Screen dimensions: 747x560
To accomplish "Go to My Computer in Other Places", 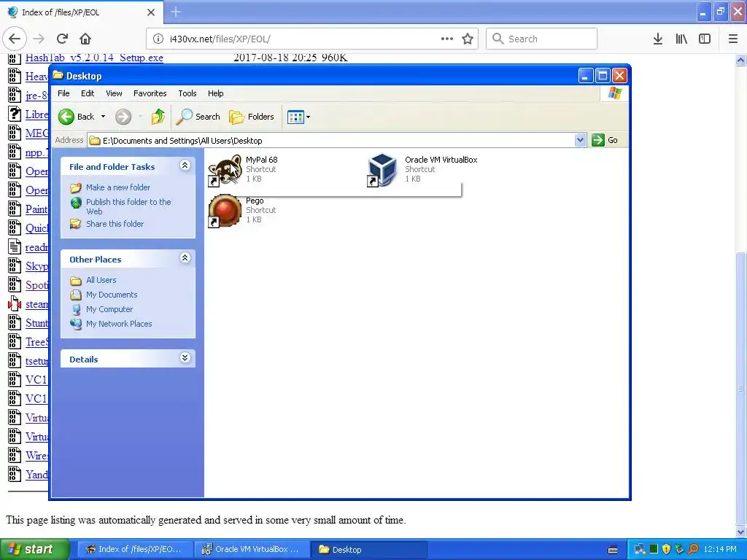I will 109,309.
